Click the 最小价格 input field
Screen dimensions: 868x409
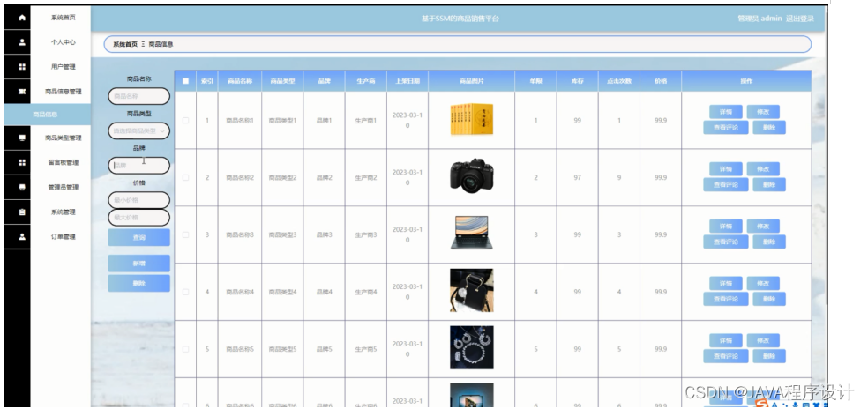(139, 200)
